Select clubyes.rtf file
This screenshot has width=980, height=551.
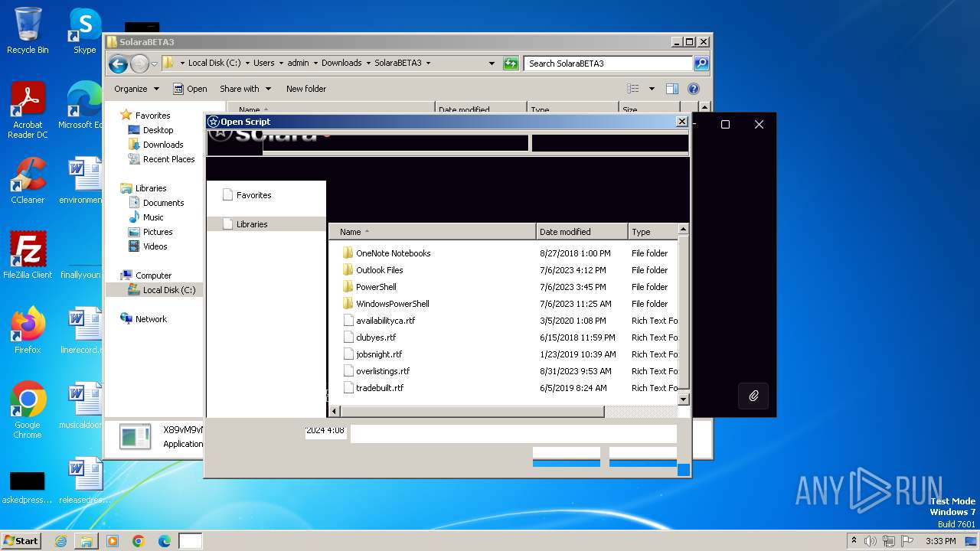pos(376,337)
